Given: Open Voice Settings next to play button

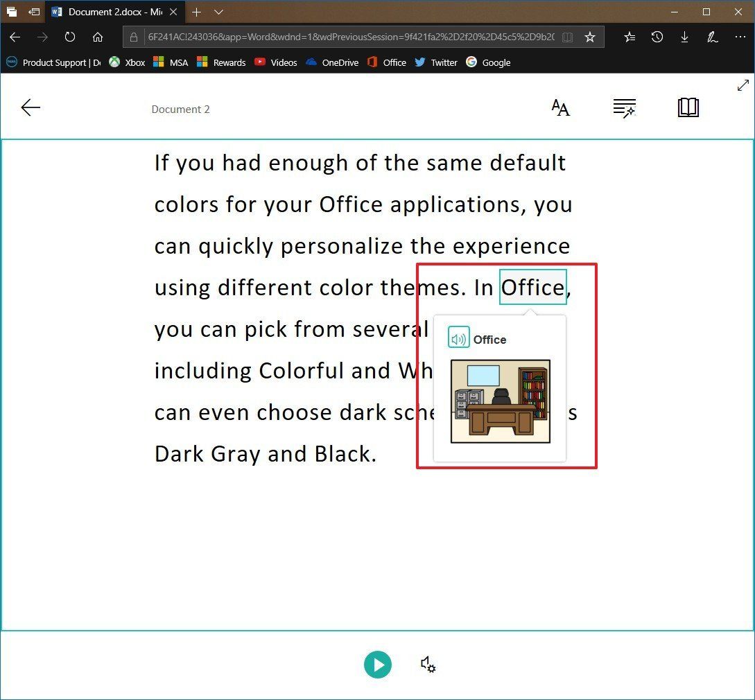Looking at the screenshot, I should 428,664.
